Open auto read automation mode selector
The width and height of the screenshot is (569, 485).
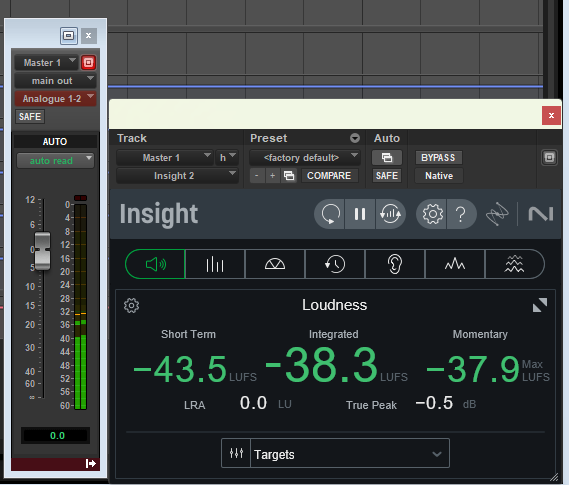pyautogui.click(x=55, y=160)
